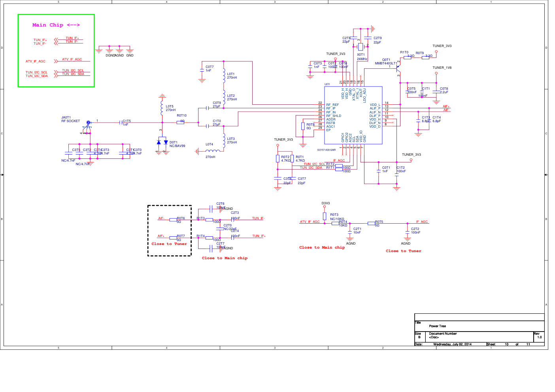Select the C2T0 NC/22pF capacitor label
Screen dimensions: 555x392
(x=230, y=227)
